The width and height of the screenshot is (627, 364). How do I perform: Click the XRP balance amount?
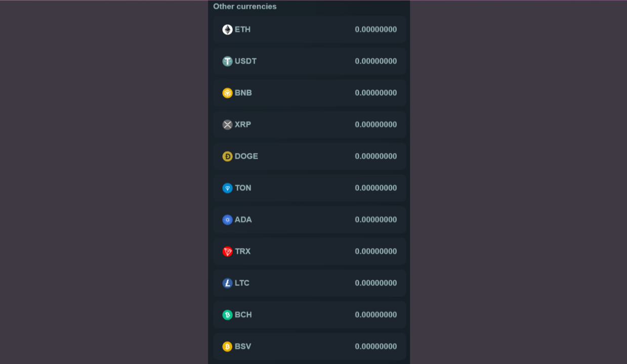375,125
